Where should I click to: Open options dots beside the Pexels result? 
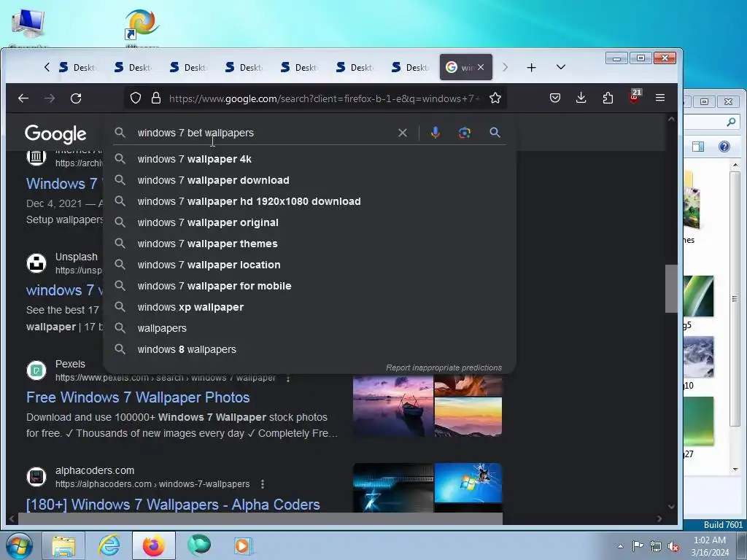288,378
